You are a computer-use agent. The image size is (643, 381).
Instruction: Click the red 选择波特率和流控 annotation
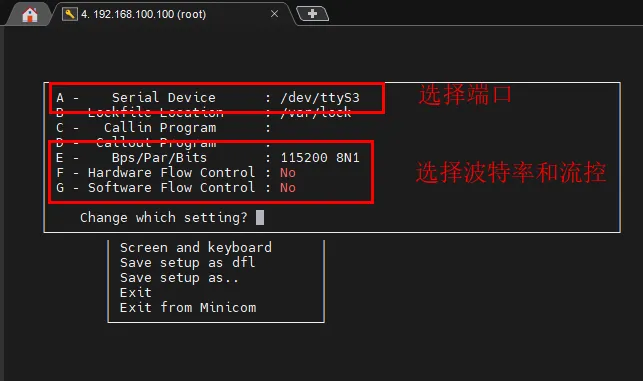coord(511,172)
